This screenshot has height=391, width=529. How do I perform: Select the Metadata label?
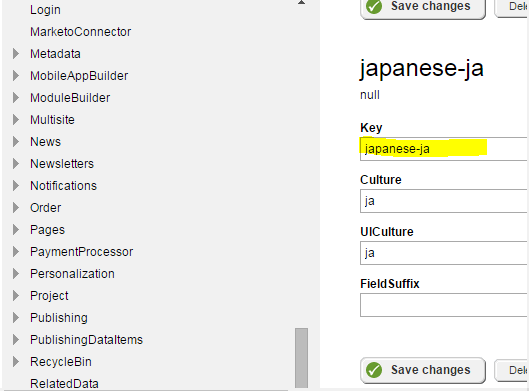click(55, 54)
